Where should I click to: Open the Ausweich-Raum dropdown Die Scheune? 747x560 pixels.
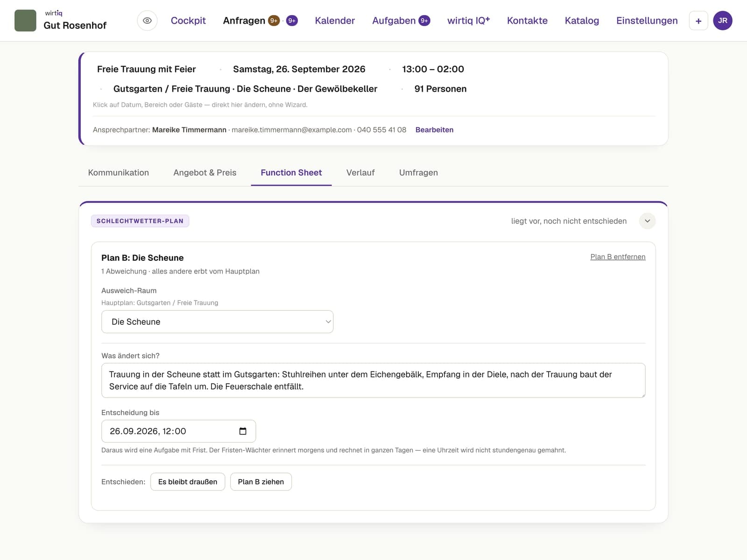click(217, 322)
